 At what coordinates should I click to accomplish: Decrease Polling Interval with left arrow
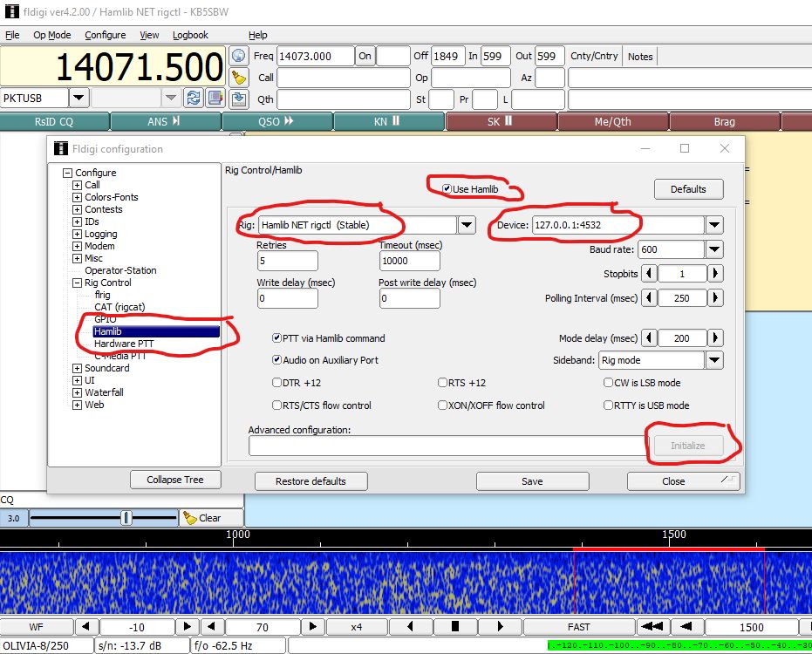(x=649, y=297)
